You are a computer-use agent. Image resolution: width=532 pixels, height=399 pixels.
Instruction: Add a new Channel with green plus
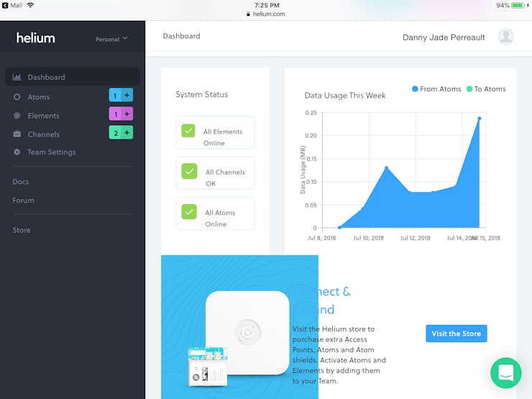tap(127, 133)
